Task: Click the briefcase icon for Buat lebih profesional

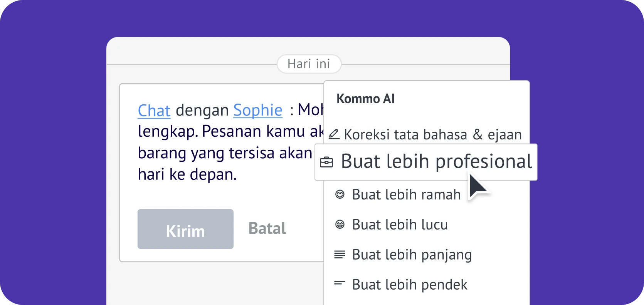Action: click(326, 162)
